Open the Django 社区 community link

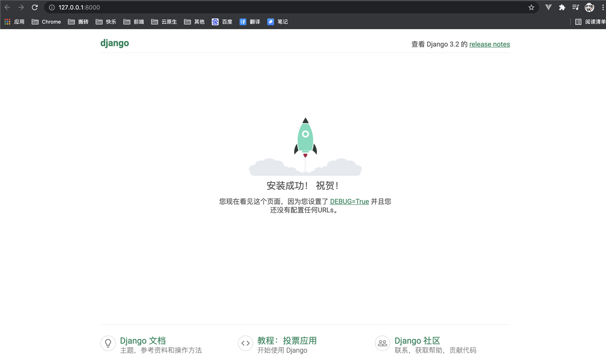tap(417, 341)
